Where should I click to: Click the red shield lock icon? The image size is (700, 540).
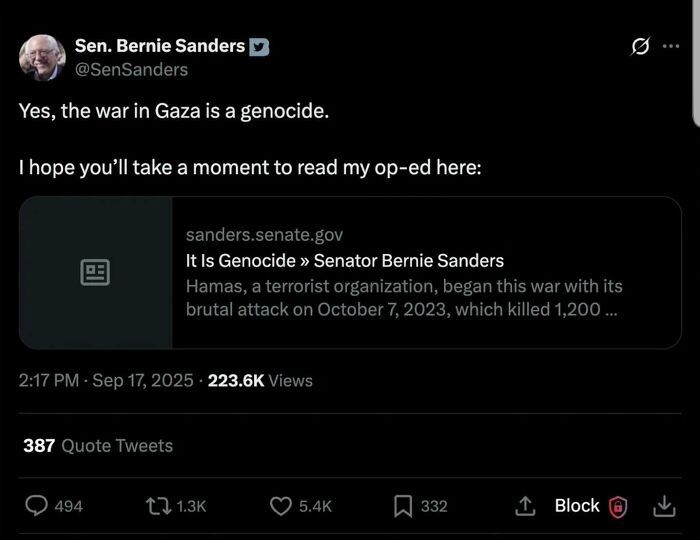(619, 507)
